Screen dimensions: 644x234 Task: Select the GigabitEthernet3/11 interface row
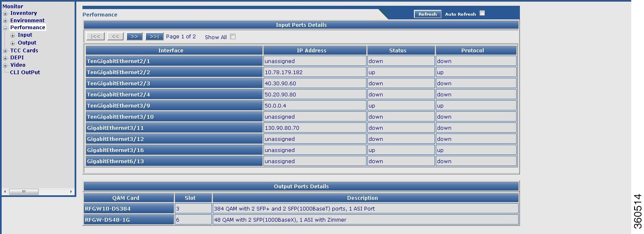(301, 128)
